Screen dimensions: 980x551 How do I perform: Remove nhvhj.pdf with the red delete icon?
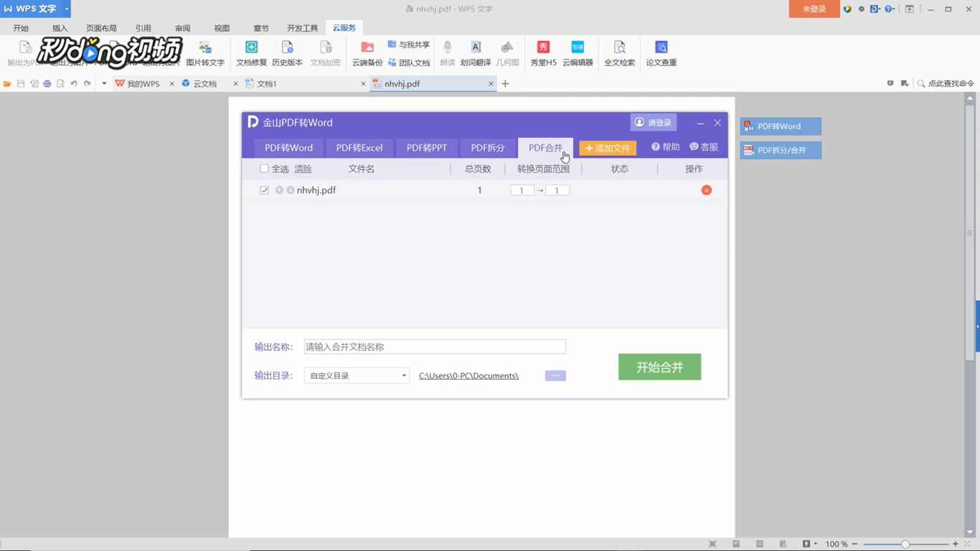tap(707, 190)
